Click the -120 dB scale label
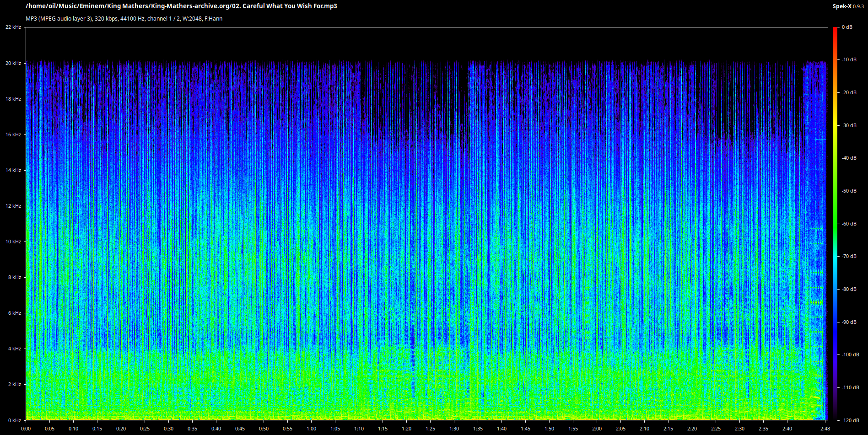868x435 pixels. 851,420
